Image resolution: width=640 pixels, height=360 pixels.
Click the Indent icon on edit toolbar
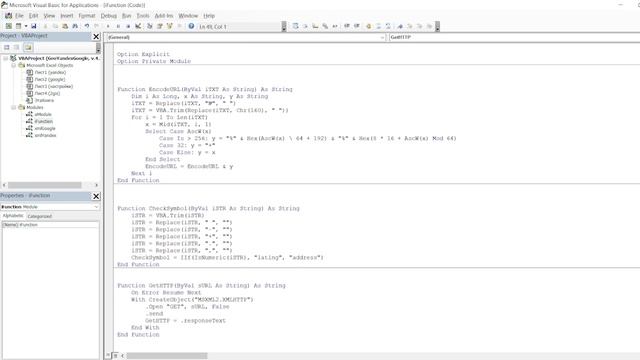coord(347,26)
